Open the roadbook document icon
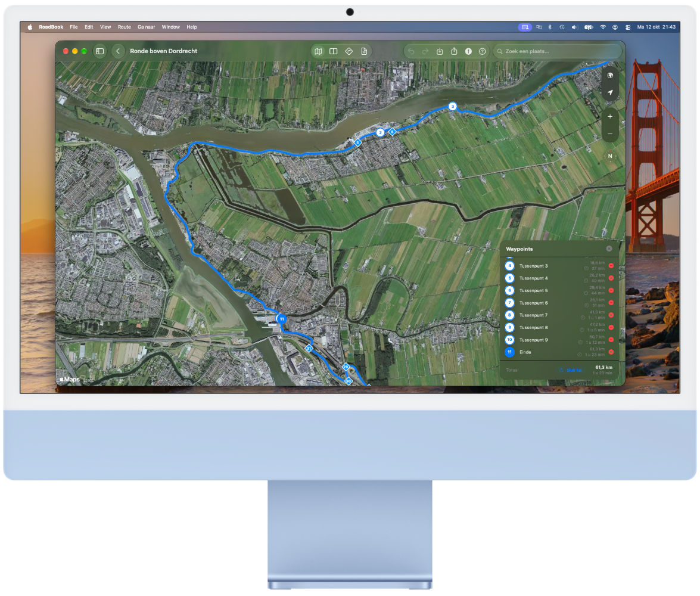 coord(364,51)
